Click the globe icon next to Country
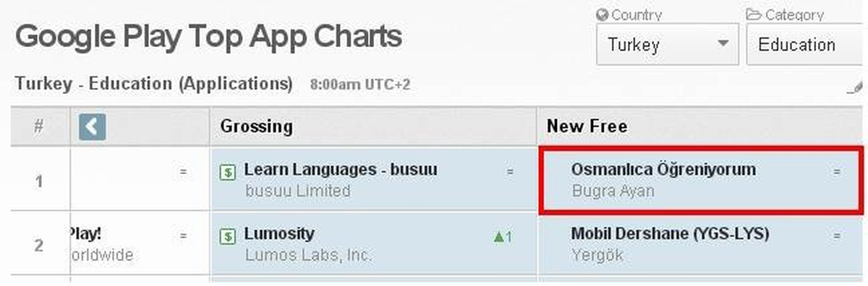 coord(602,14)
